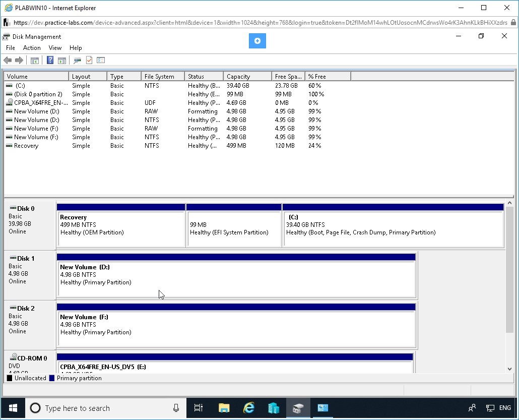Click the Cortana microphone icon

pyautogui.click(x=176, y=408)
